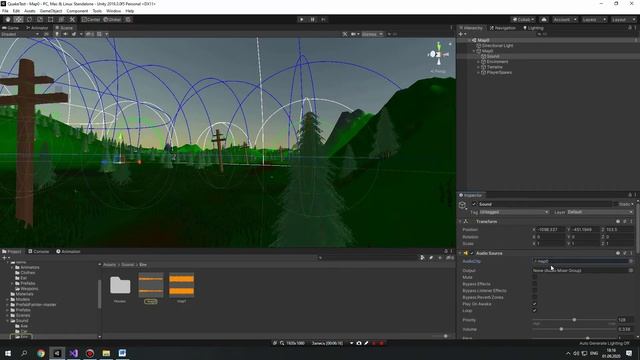Toggle the Global rotation button

click(x=112, y=20)
